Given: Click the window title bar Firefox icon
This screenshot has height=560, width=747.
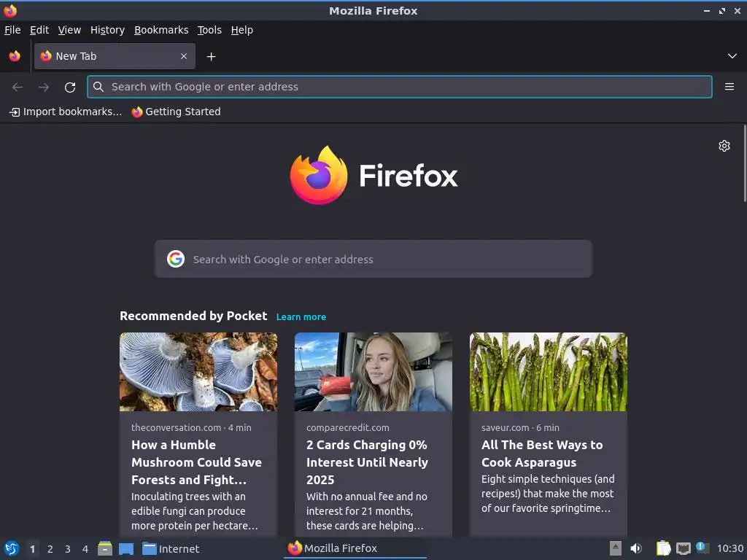Looking at the screenshot, I should 10,10.
